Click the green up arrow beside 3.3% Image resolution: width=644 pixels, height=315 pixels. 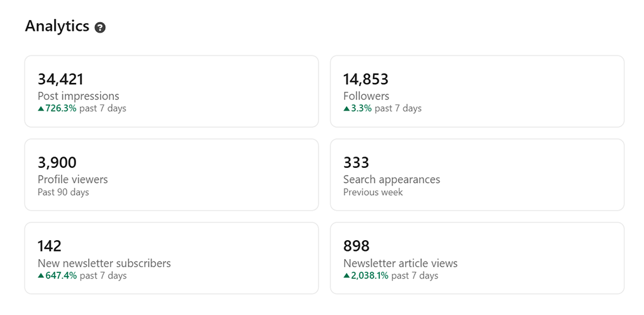tap(347, 109)
